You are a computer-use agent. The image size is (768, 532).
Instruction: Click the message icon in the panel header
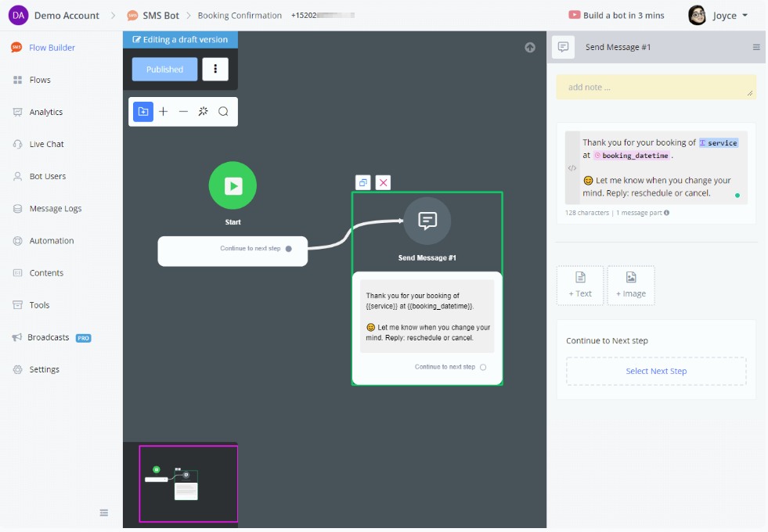pos(563,47)
